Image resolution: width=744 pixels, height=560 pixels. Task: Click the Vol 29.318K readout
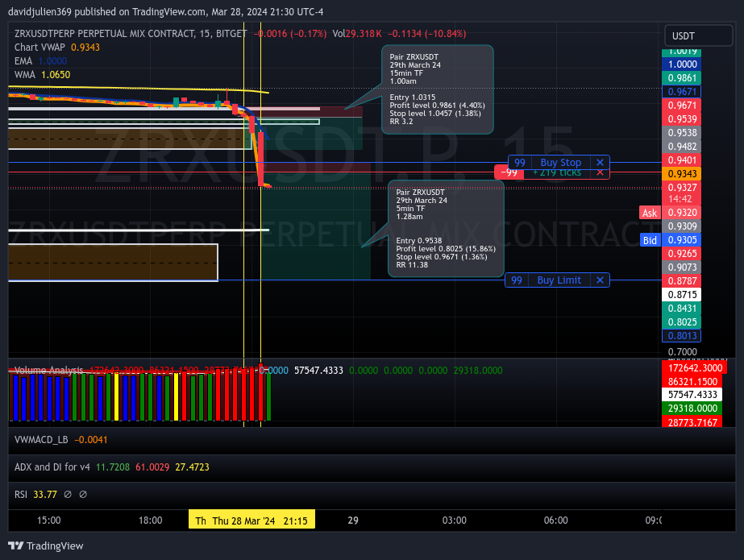(x=357, y=34)
